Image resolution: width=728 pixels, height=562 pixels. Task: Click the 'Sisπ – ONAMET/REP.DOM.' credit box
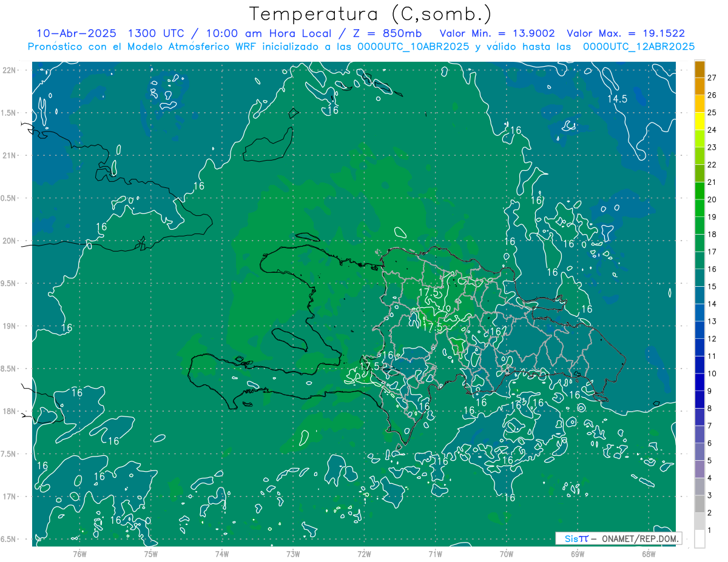[618, 538]
